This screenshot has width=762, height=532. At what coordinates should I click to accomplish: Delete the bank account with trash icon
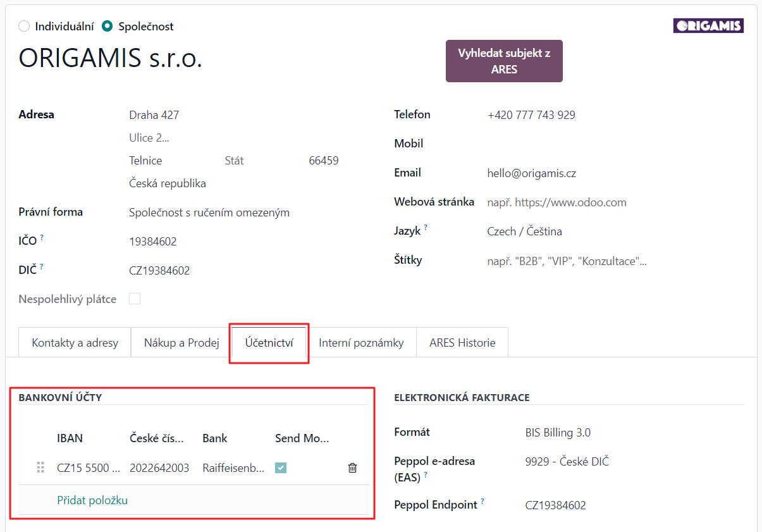tap(352, 468)
